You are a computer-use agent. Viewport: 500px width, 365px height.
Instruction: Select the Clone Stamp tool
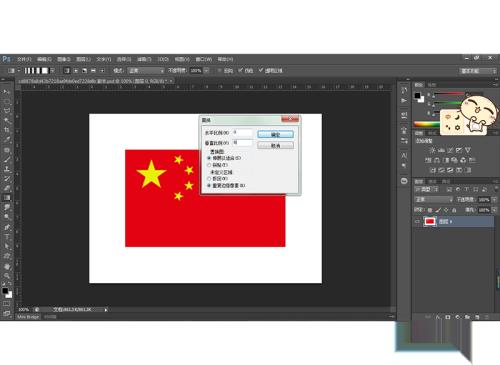[x=7, y=169]
